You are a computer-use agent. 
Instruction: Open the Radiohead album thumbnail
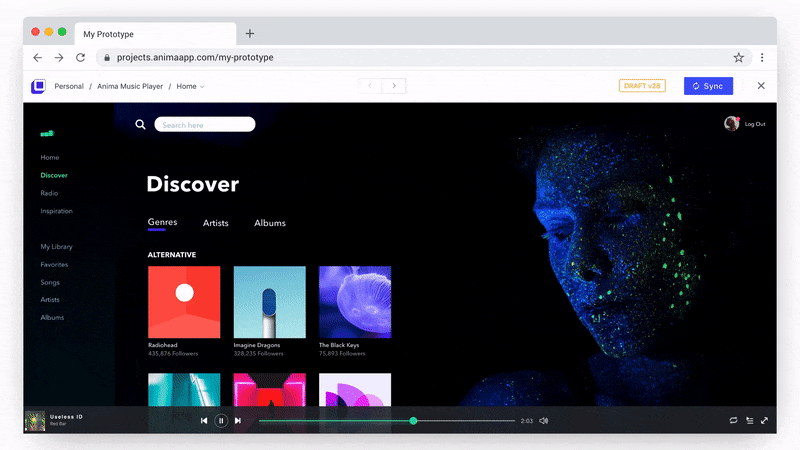(184, 302)
